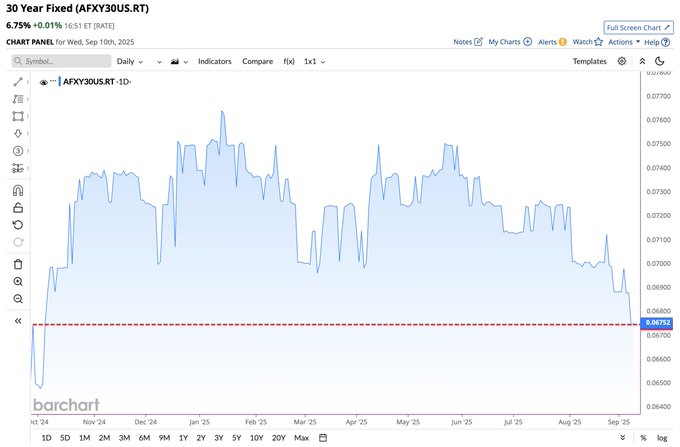This screenshot has width=680, height=447.
Task: Open the Alerts link
Action: (x=552, y=42)
